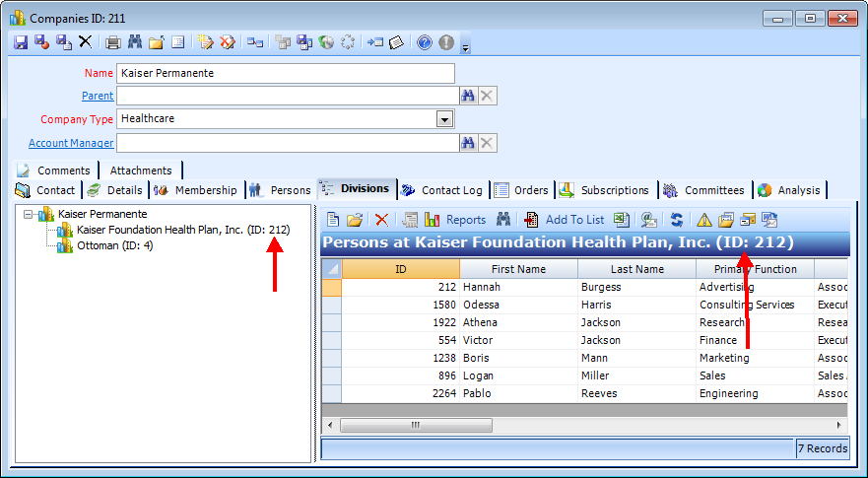The height and width of the screenshot is (478, 868).
Task: Refresh the persons grid
Action: point(677,220)
